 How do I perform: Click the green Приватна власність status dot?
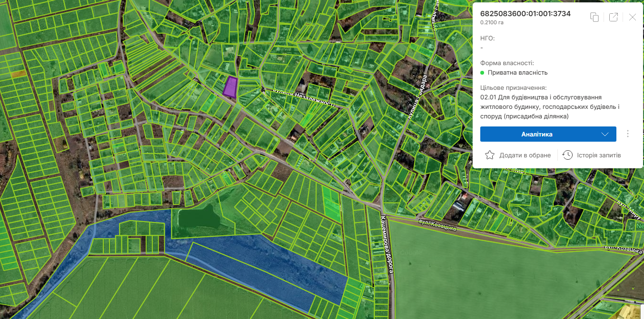(x=482, y=73)
